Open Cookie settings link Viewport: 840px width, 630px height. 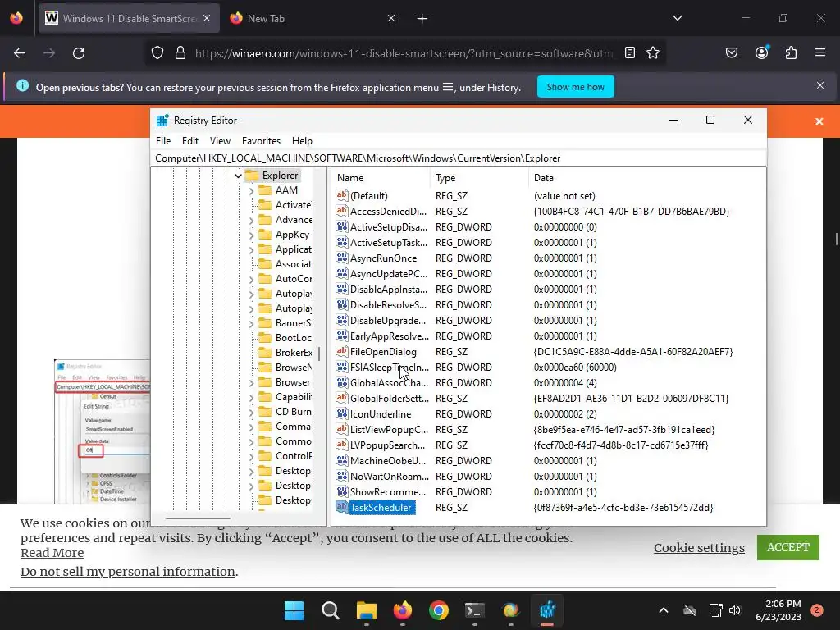(x=699, y=547)
